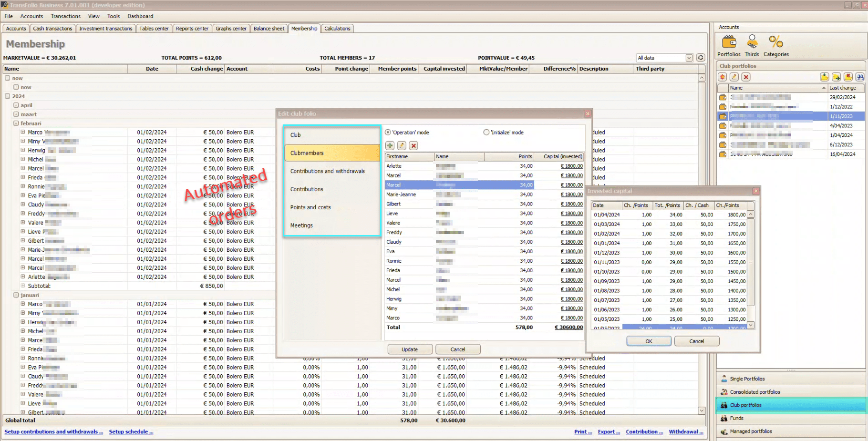Expand the april tree node
868x441 pixels.
16,105
